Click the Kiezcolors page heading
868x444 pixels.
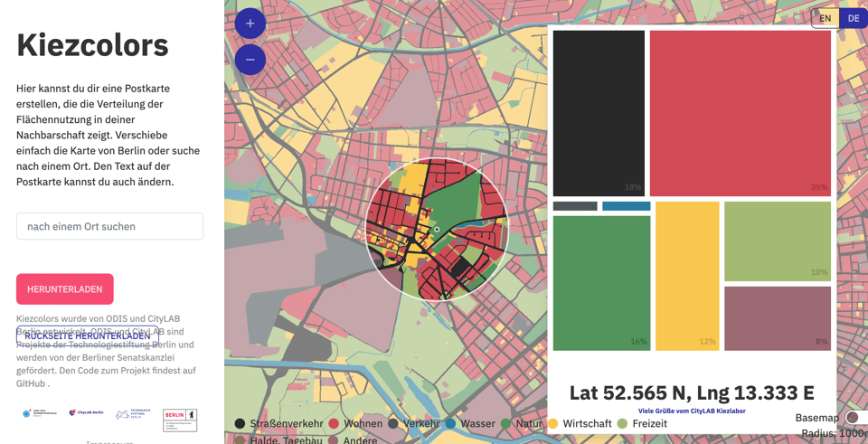[x=92, y=45]
